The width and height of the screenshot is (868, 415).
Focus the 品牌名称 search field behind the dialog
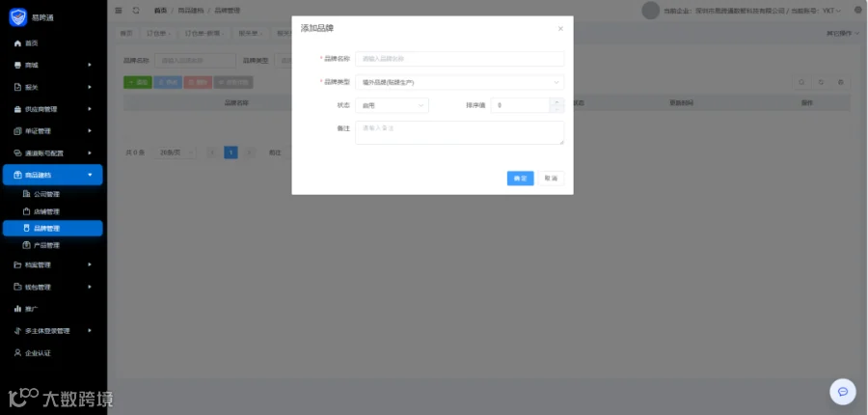pos(196,61)
